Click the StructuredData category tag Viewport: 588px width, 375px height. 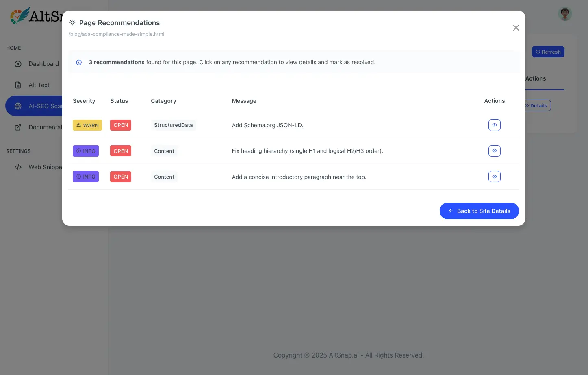pos(173,125)
